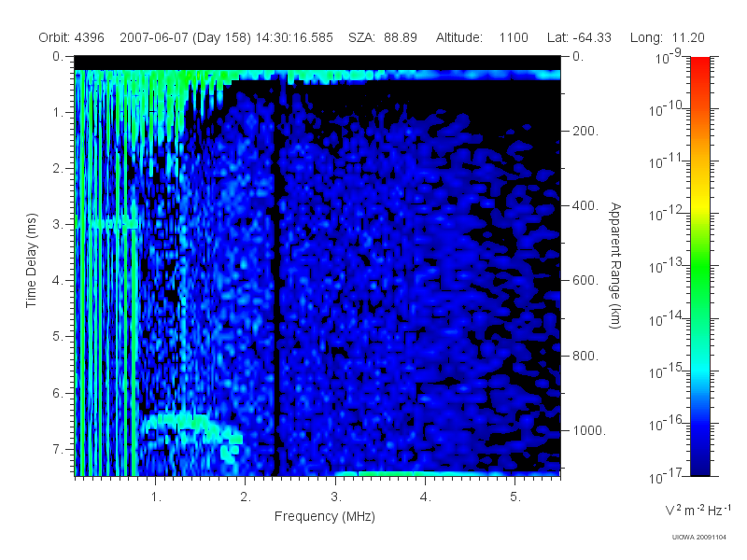Click the 'Orbit: 4396' header text

click(x=72, y=37)
